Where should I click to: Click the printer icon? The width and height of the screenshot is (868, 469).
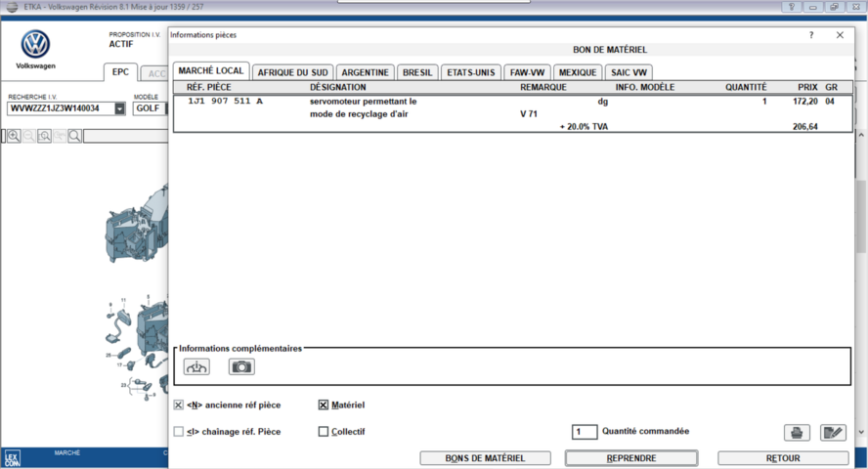coord(797,433)
